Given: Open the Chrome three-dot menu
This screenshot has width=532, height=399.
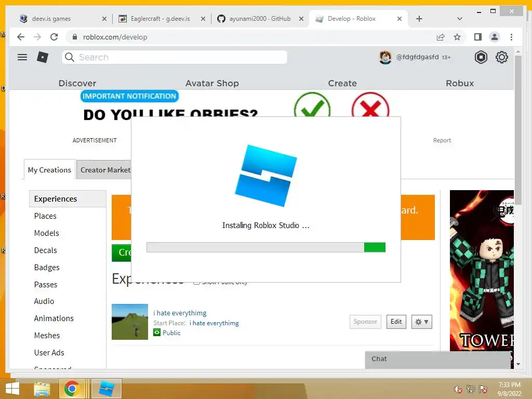Looking at the screenshot, I should [x=511, y=37].
